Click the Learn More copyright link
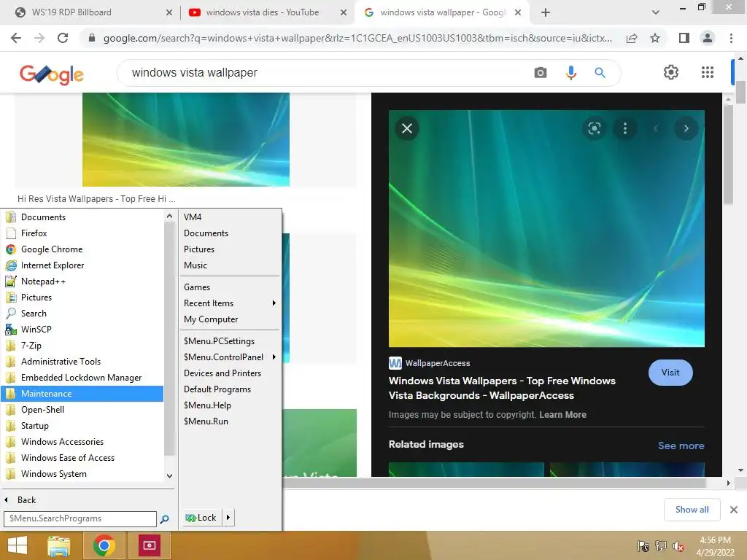747x560 pixels. (x=562, y=414)
